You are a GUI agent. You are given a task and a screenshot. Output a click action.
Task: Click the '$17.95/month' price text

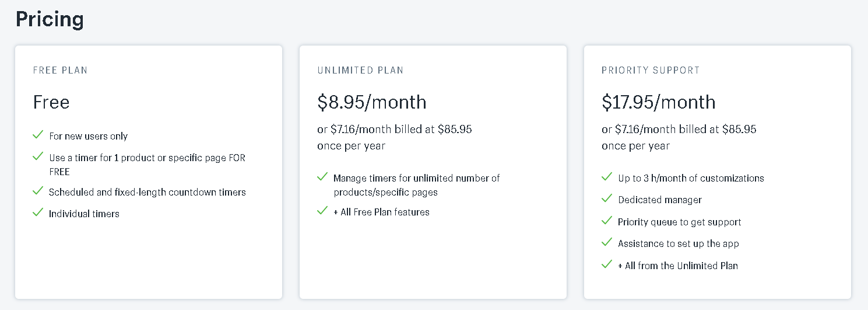pos(659,102)
